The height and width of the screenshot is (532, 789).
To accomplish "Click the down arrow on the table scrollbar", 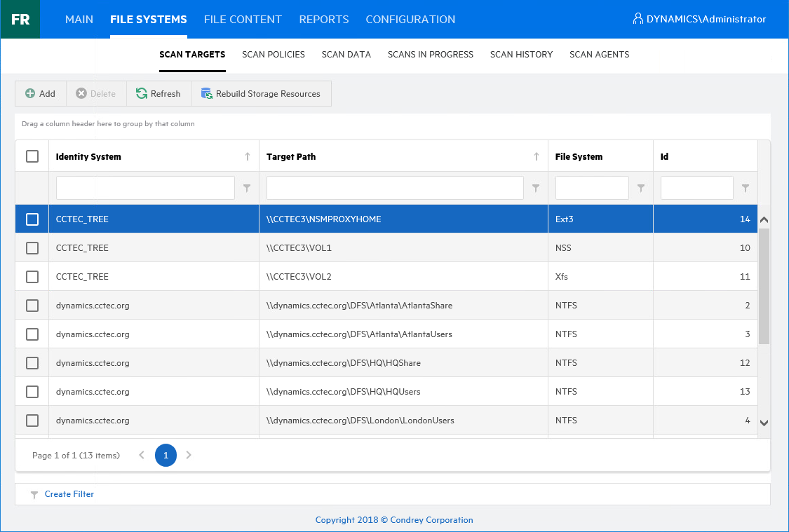I will click(x=764, y=421).
